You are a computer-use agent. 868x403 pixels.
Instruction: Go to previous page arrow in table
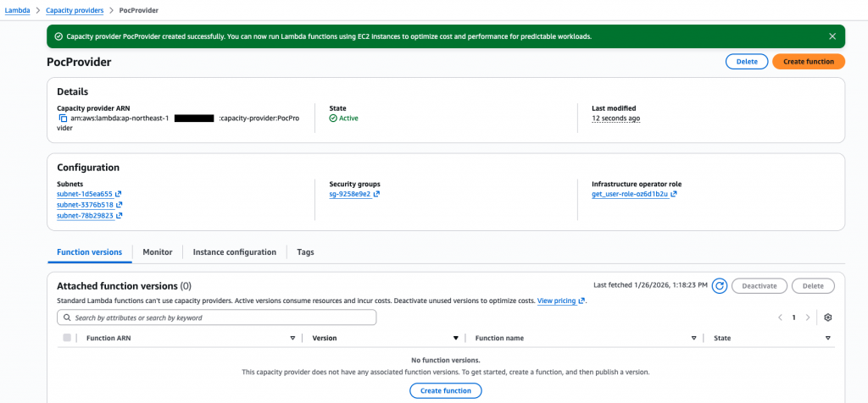coord(780,317)
